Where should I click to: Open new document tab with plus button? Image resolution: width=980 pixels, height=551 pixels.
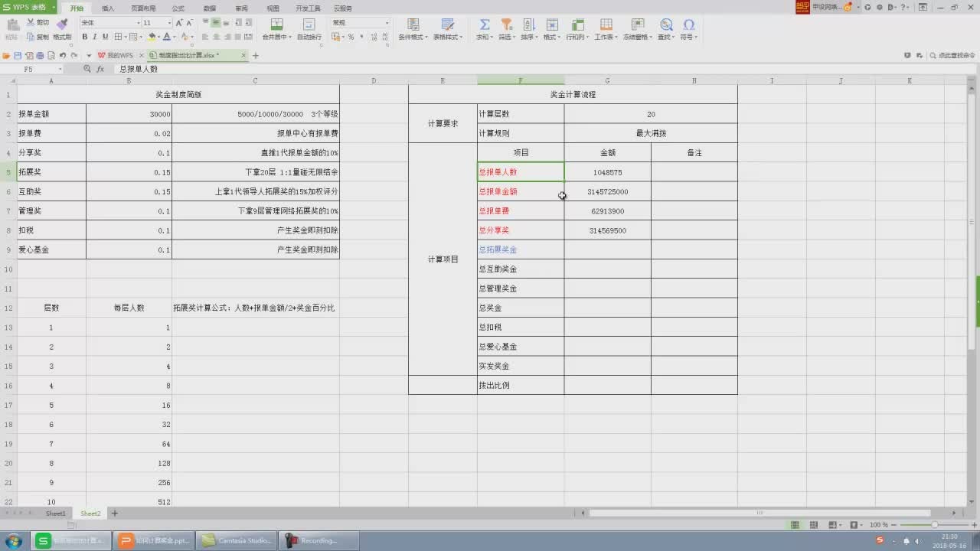[x=256, y=56]
